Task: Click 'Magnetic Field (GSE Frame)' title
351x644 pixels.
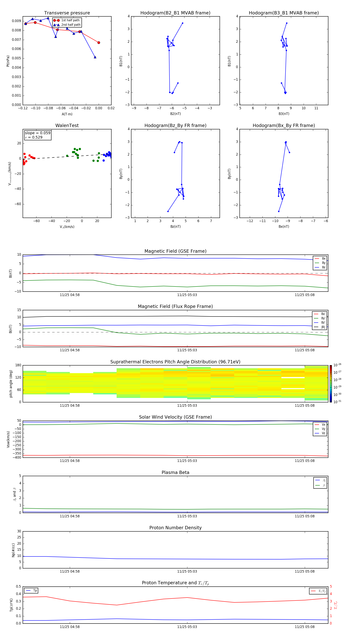Action: pyautogui.click(x=175, y=251)
